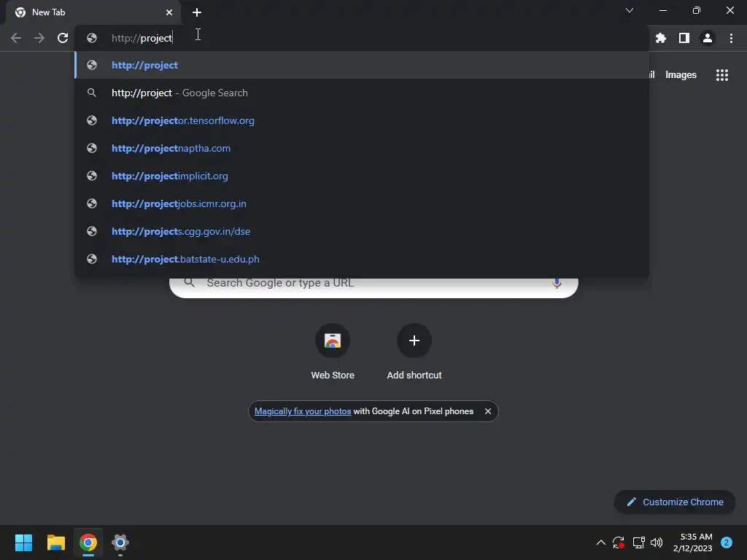
Task: Click the Chrome taskbar icon
Action: pyautogui.click(x=88, y=542)
